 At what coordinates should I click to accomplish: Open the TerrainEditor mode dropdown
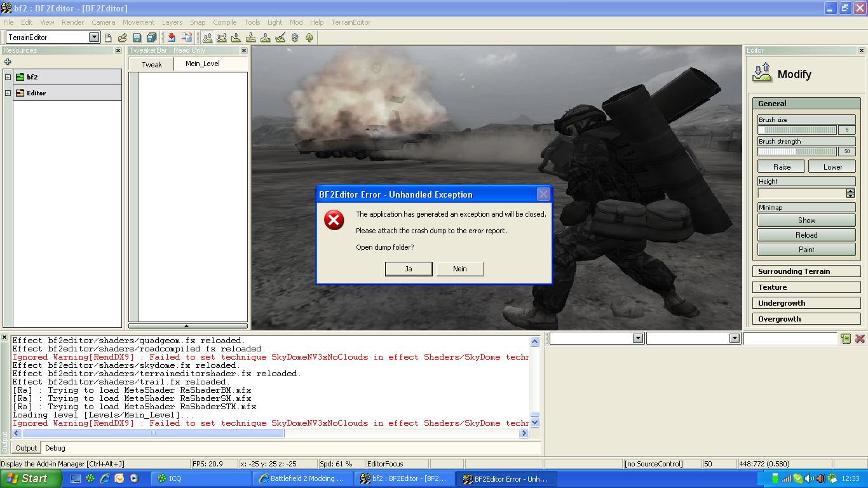point(93,37)
